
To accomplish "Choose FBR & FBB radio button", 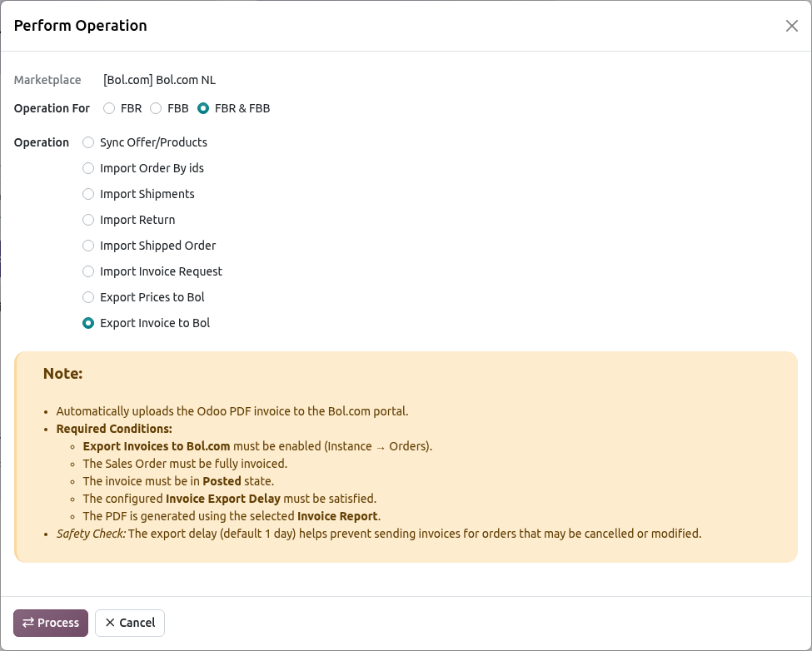I will 203,108.
